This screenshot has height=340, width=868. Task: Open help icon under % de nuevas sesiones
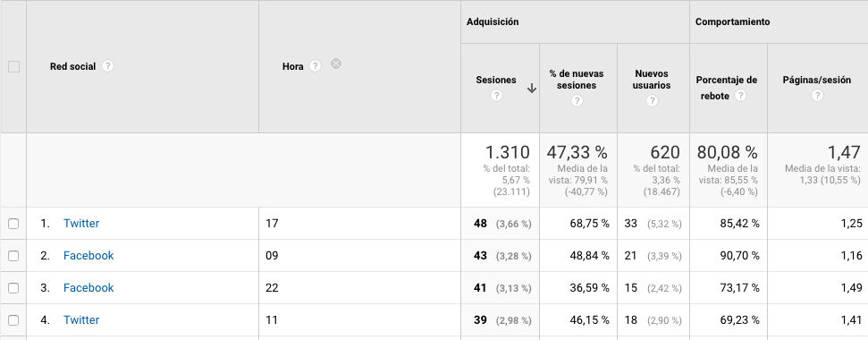coord(577,101)
